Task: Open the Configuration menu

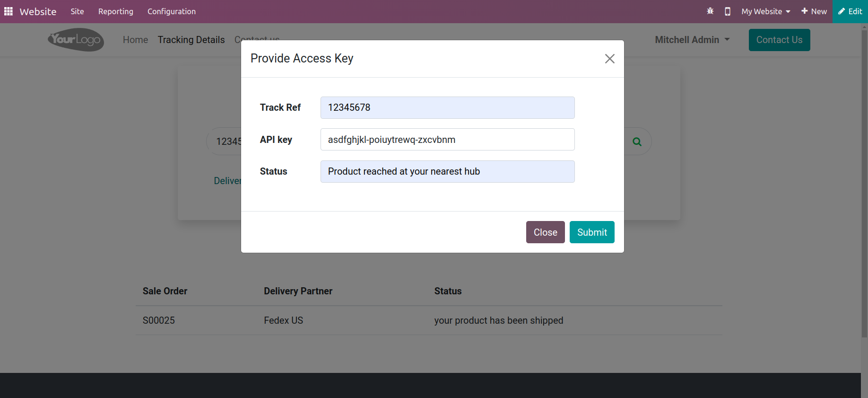Action: pos(172,11)
